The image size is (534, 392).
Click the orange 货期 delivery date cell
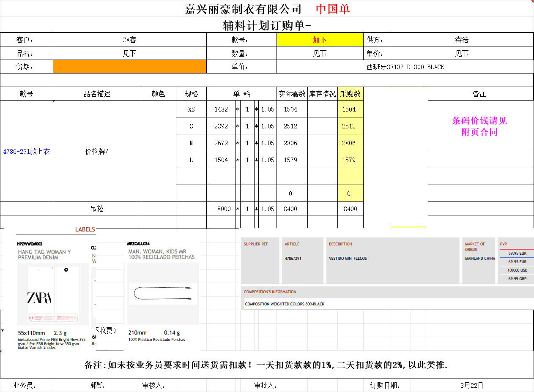(x=129, y=67)
